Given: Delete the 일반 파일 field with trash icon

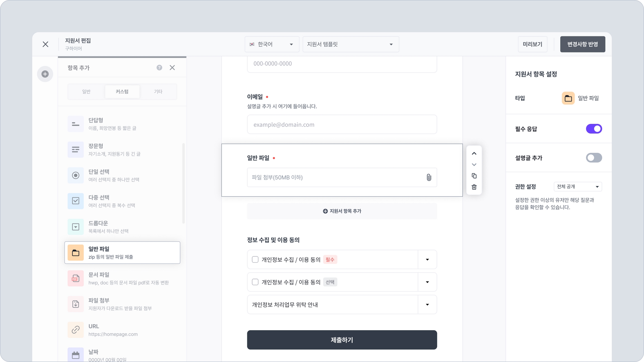Looking at the screenshot, I should [474, 187].
